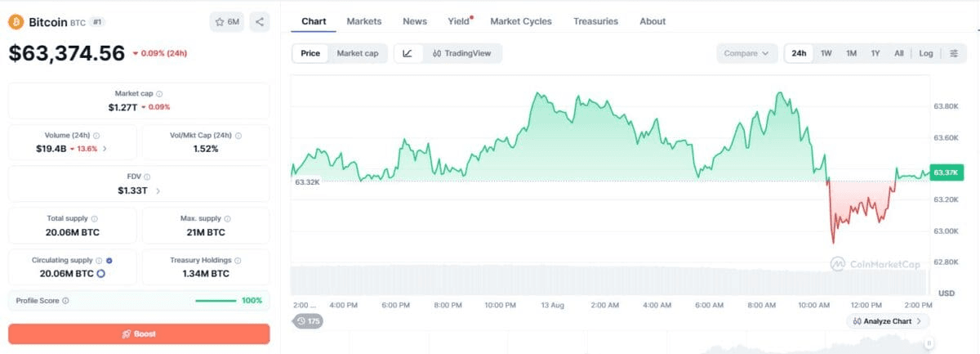This screenshot has height=354, width=980.
Task: Open the Yield tab
Action: 459,21
